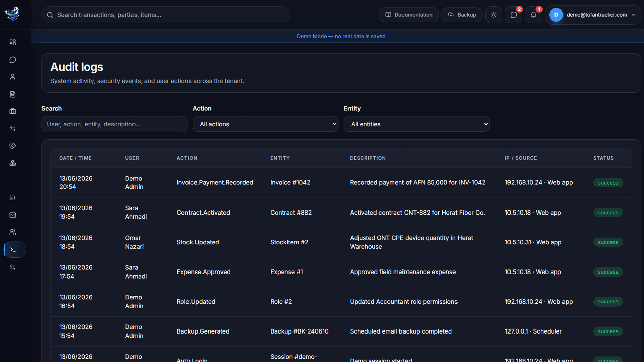644x362 pixels.
Task: Open the multiple users icon in sidebar
Action: [13, 232]
